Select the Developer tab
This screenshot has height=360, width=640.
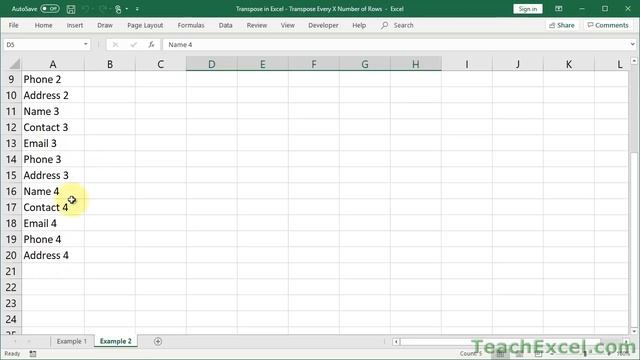click(323, 25)
